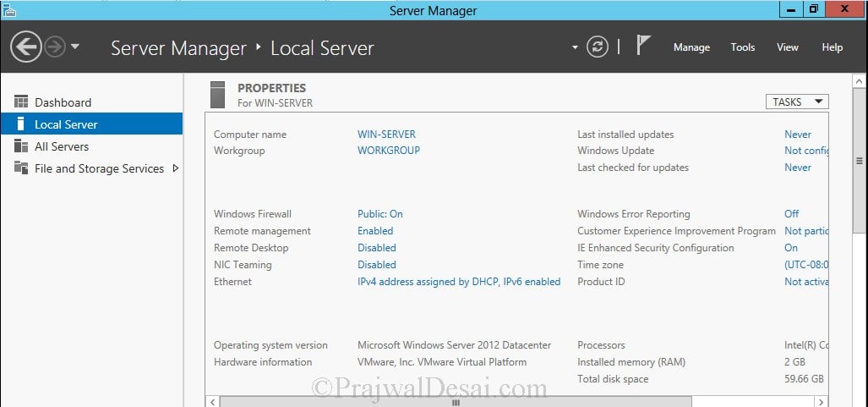Click the '59.66 GB' disk space value

point(804,379)
